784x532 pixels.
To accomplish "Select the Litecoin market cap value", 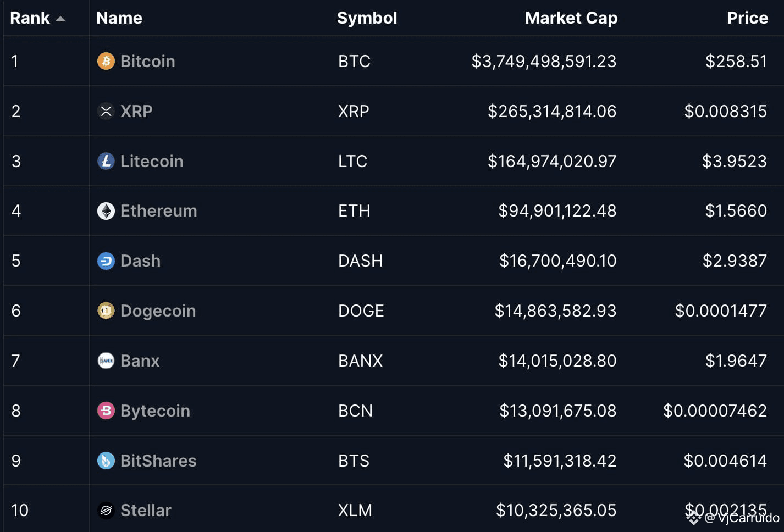I will coord(552,161).
